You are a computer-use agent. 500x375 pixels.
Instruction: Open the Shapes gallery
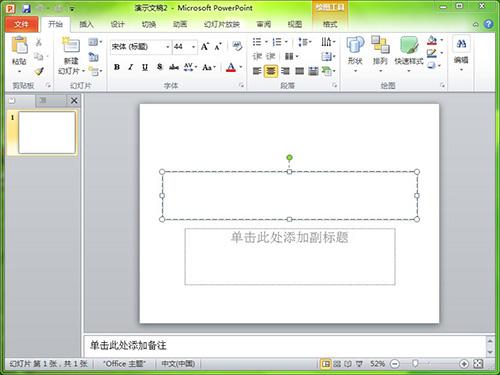tap(355, 53)
